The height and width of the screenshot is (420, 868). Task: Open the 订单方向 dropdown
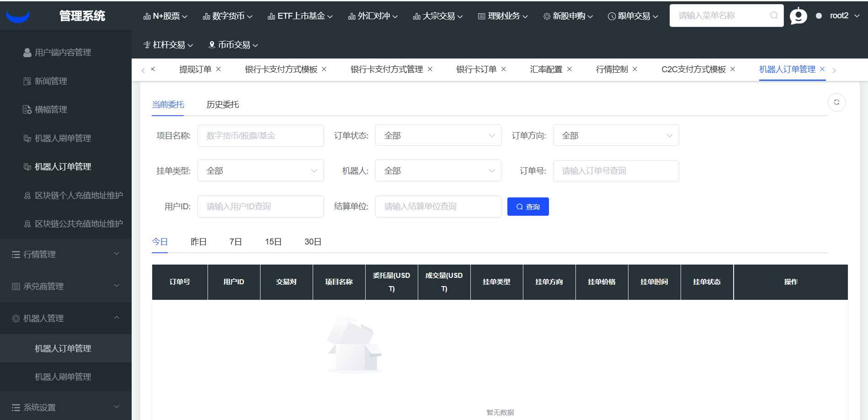616,136
